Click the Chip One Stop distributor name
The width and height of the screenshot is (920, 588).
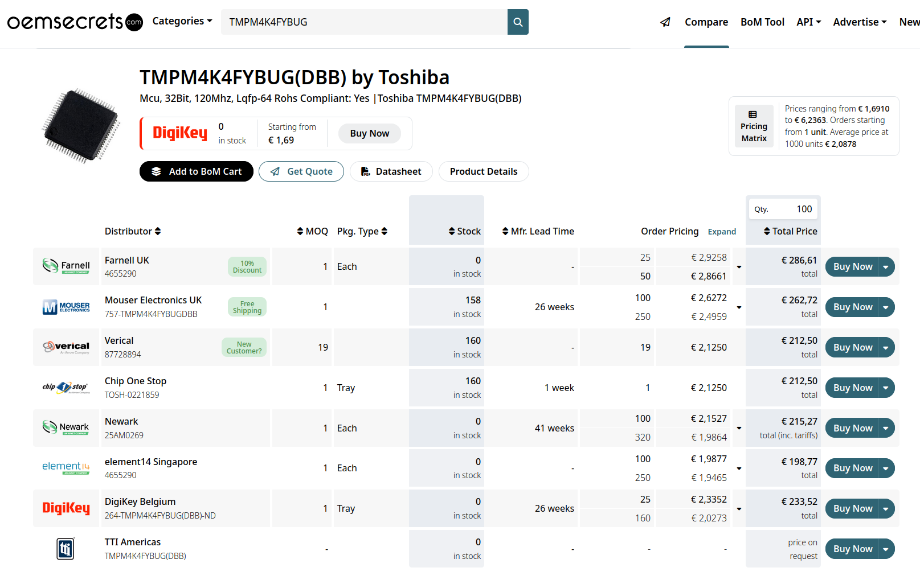[136, 381]
